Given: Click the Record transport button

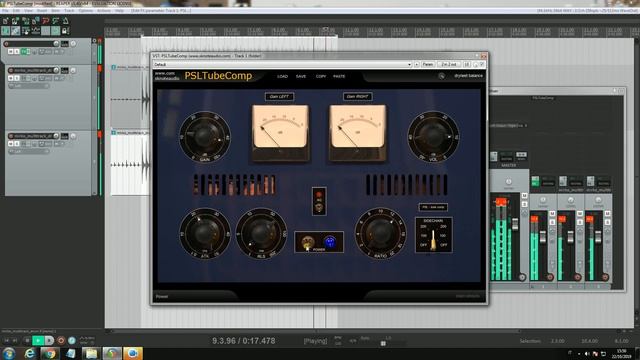Looking at the screenshot, I should coord(61,340).
